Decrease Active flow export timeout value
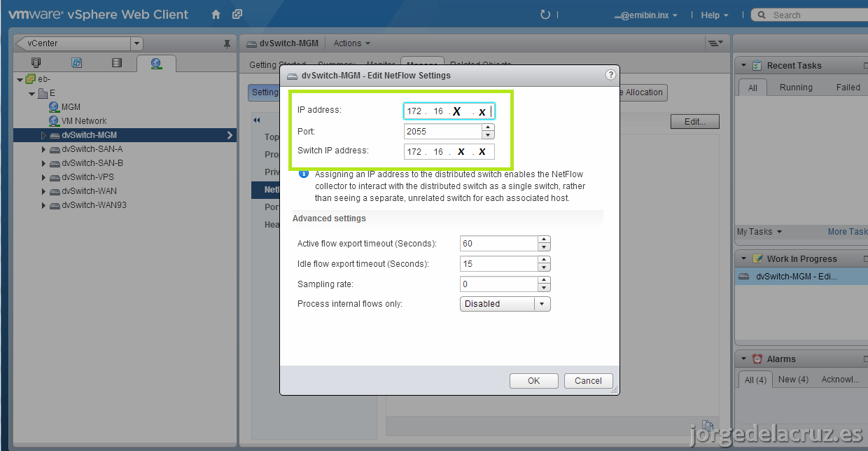The width and height of the screenshot is (868, 451). pos(544,247)
